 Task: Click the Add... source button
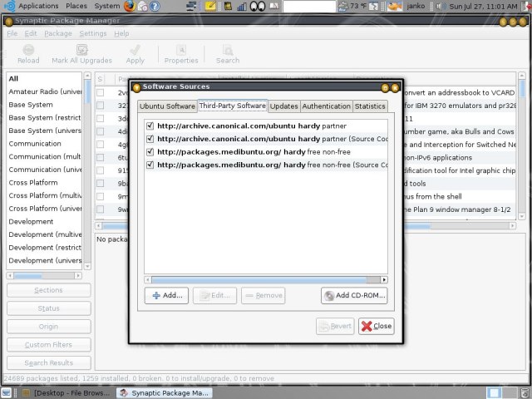click(x=166, y=296)
